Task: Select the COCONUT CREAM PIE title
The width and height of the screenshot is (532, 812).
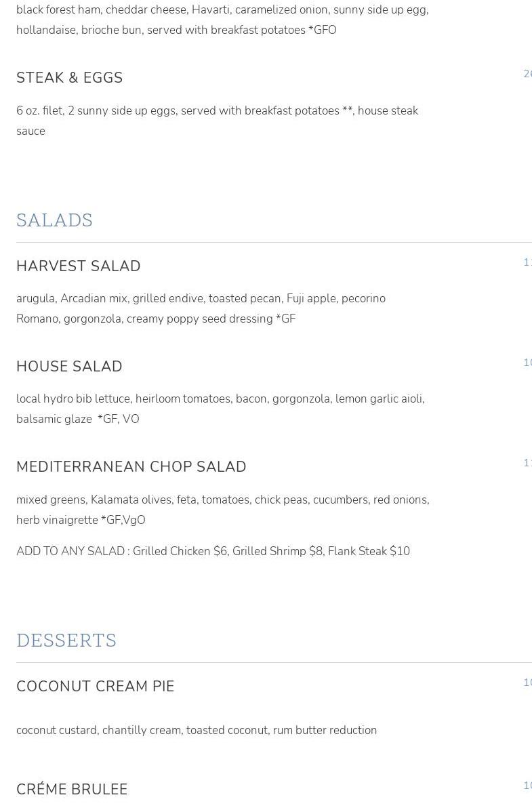Action: (x=96, y=687)
